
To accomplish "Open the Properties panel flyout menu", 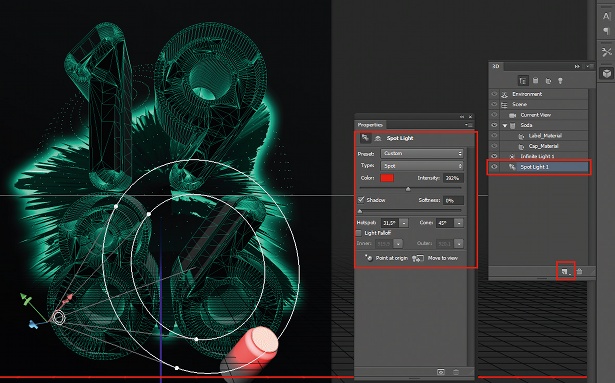I will coord(469,125).
